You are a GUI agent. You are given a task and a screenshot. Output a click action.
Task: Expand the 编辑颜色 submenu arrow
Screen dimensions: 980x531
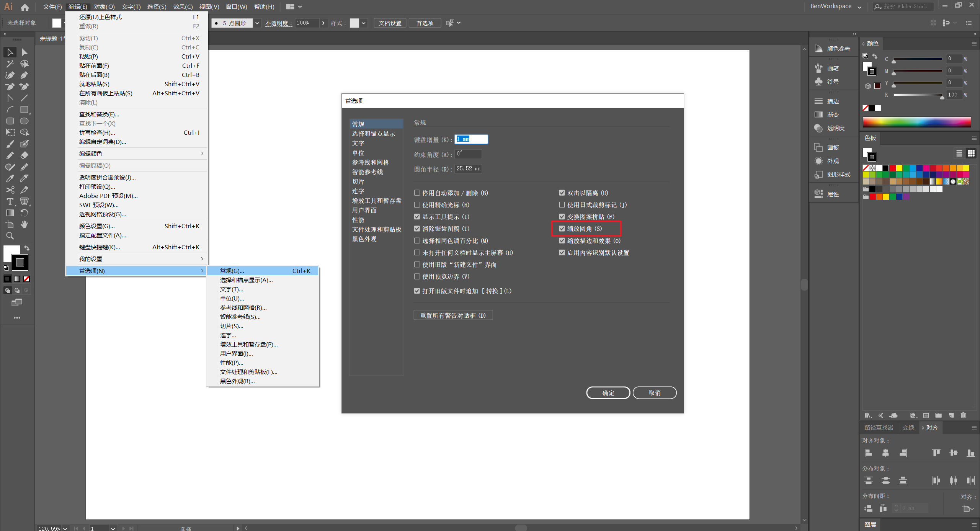click(x=202, y=154)
